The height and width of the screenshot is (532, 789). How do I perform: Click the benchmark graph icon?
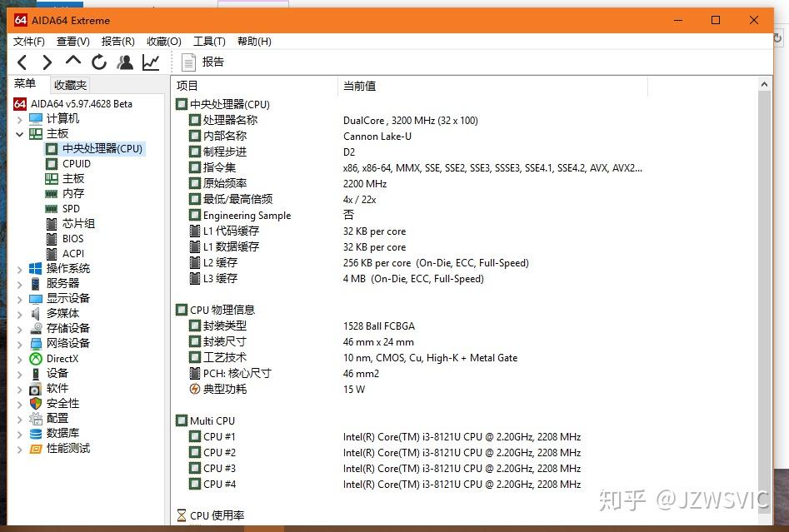pyautogui.click(x=151, y=62)
